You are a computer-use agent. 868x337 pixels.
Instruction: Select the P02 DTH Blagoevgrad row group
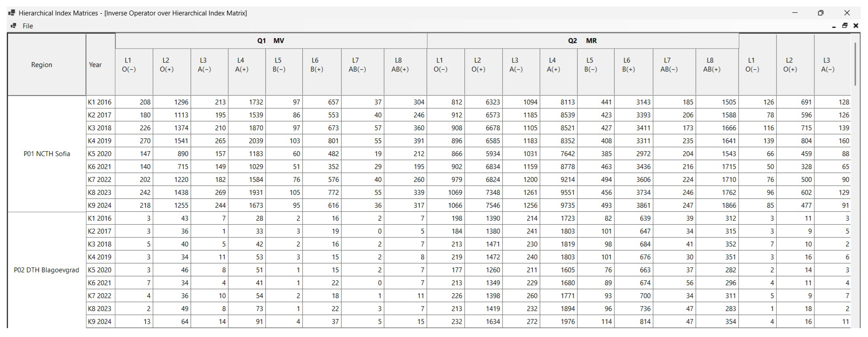click(46, 270)
